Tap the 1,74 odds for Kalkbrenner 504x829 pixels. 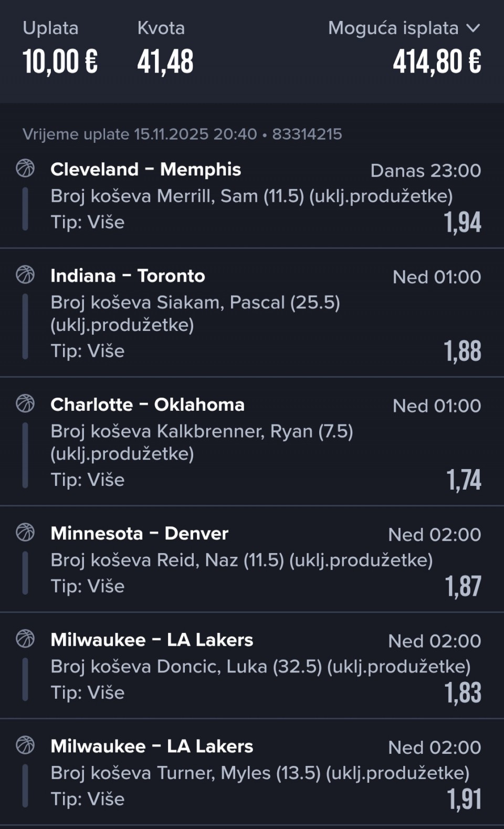click(464, 480)
